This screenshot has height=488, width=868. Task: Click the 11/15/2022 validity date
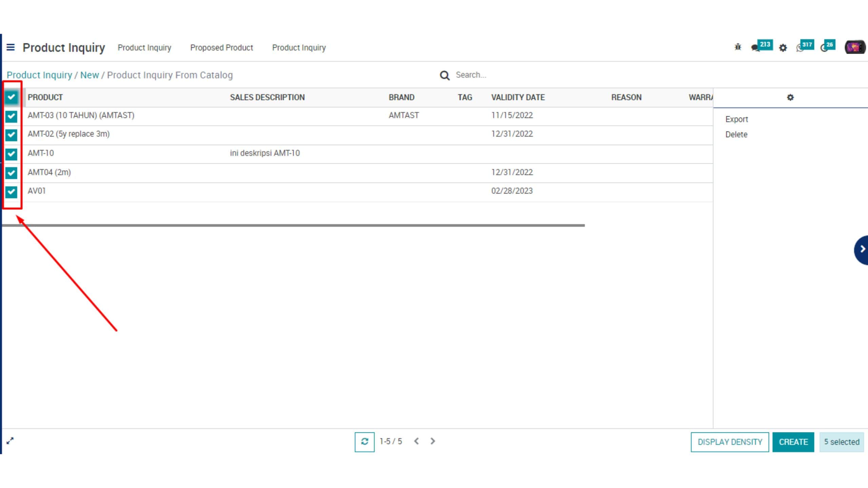(512, 116)
